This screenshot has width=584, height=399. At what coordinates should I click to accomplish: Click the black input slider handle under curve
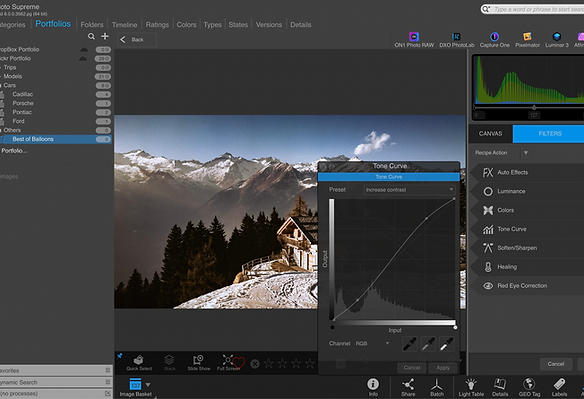click(332, 327)
